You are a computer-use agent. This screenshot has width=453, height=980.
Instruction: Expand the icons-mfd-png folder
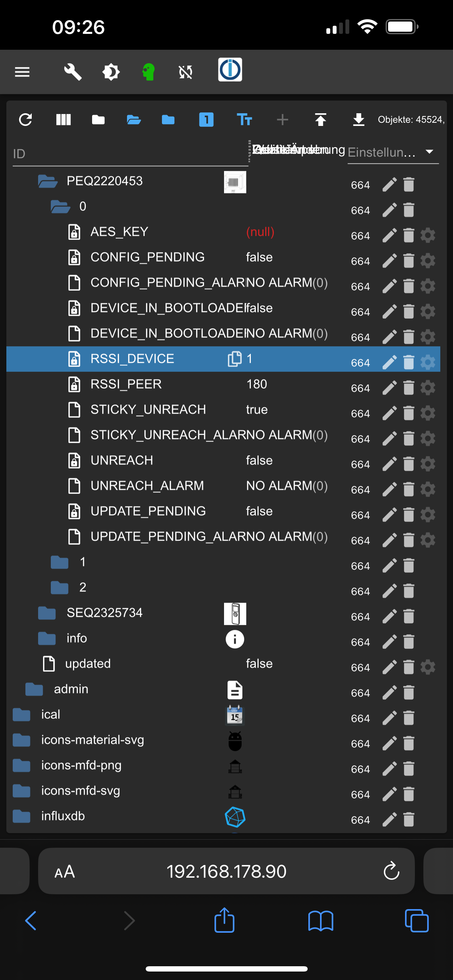pos(22,766)
